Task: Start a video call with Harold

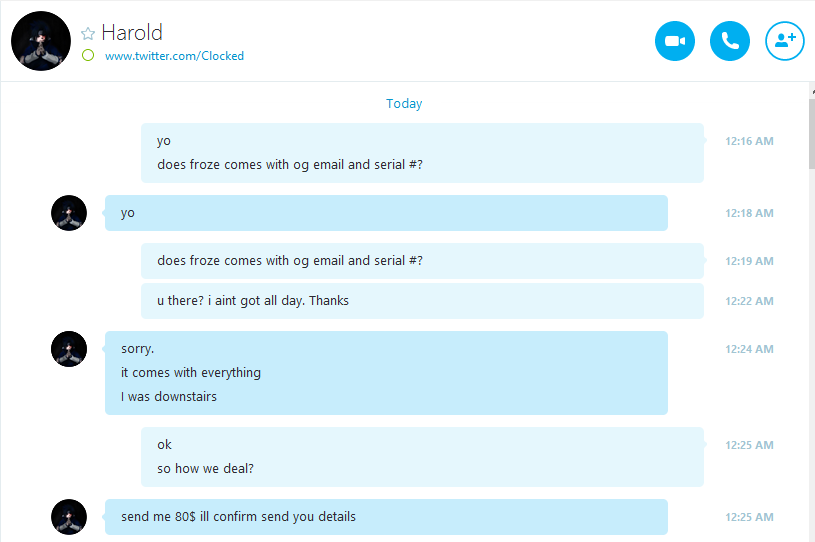Action: click(x=675, y=41)
